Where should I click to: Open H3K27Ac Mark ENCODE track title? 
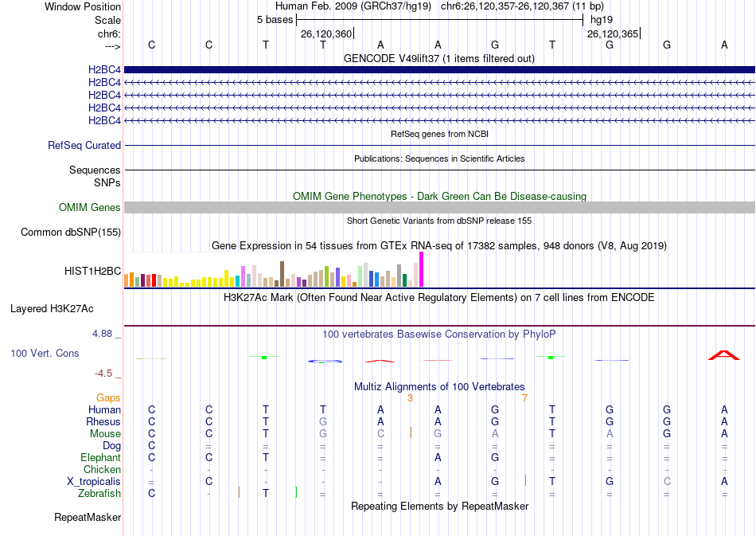pyautogui.click(x=439, y=297)
